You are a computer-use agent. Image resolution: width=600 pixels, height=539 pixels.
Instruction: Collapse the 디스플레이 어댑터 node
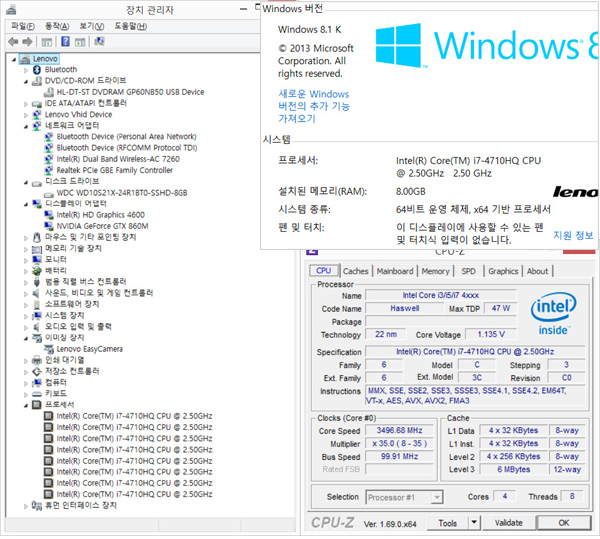pyautogui.click(x=26, y=205)
